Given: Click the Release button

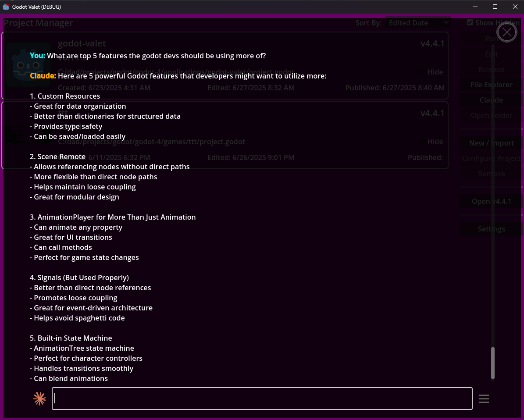Looking at the screenshot, I should tap(491, 69).
